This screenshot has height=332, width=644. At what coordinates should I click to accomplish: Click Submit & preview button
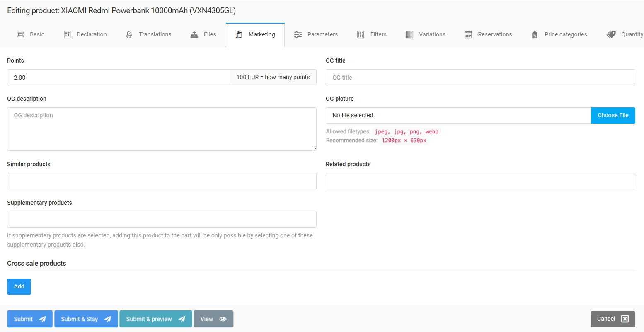tap(155, 319)
